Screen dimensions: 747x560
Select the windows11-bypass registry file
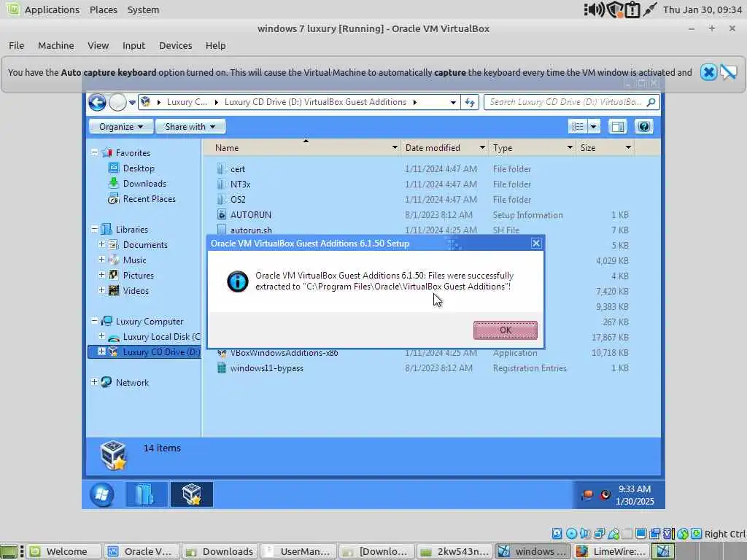267,368
